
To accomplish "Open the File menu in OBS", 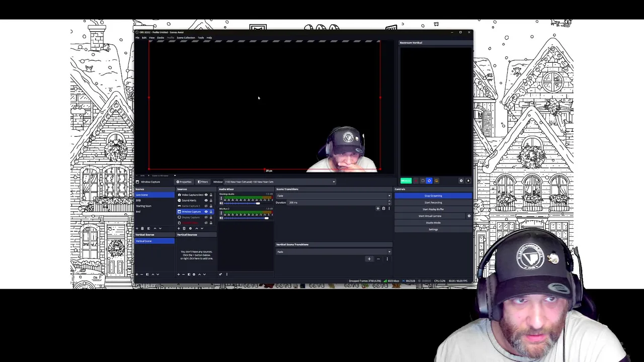I will pos(137,38).
